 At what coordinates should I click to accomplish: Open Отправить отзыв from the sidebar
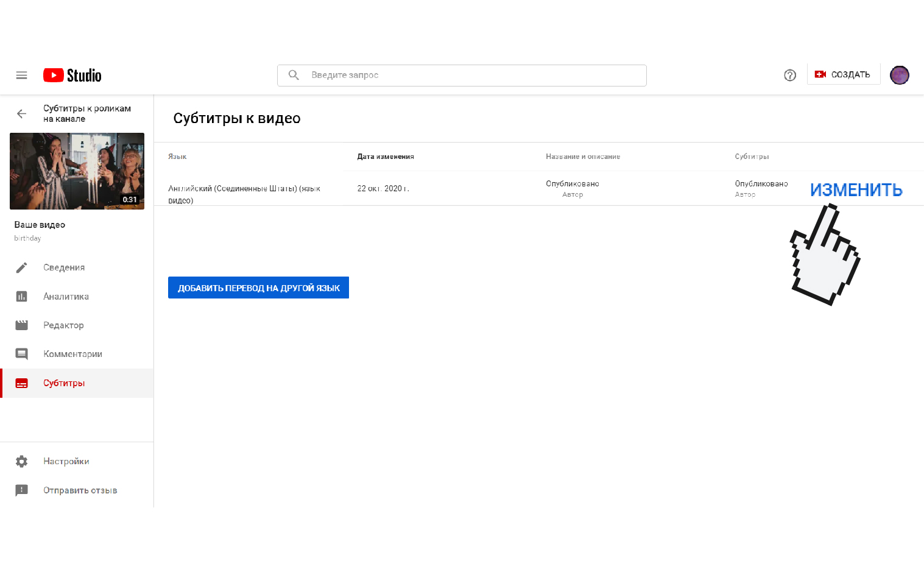80,490
